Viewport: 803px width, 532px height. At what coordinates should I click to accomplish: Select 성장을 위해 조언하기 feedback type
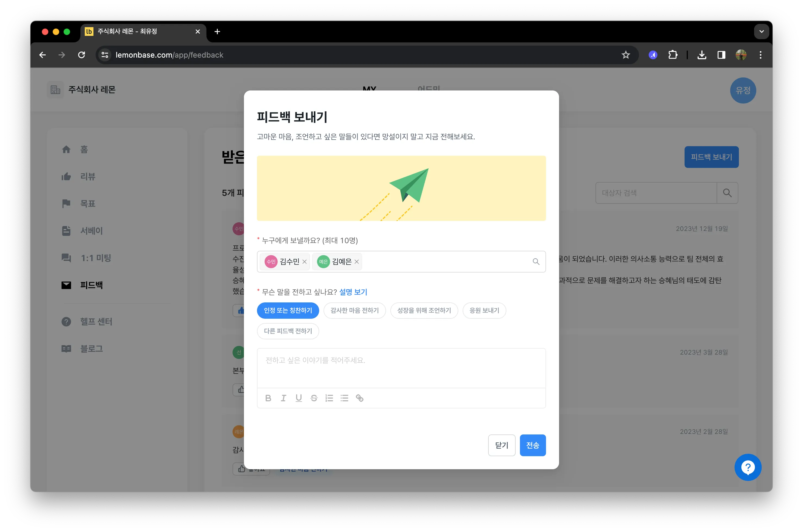coord(424,311)
